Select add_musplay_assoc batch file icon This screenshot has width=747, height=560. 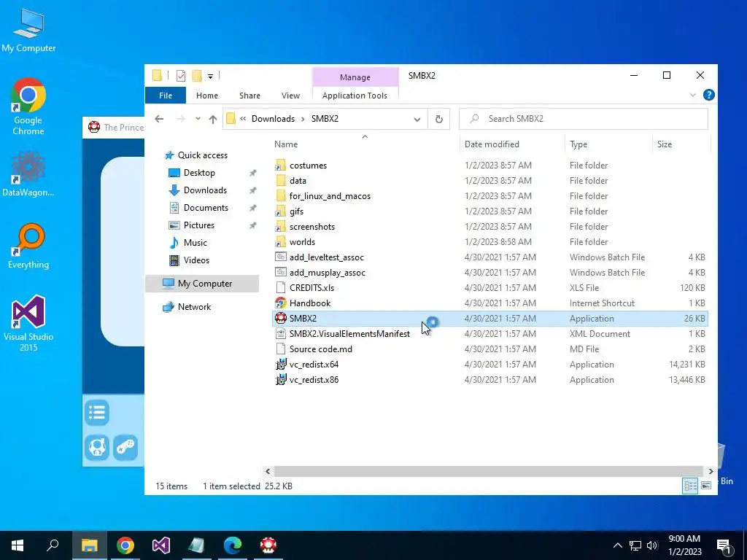[281, 272]
